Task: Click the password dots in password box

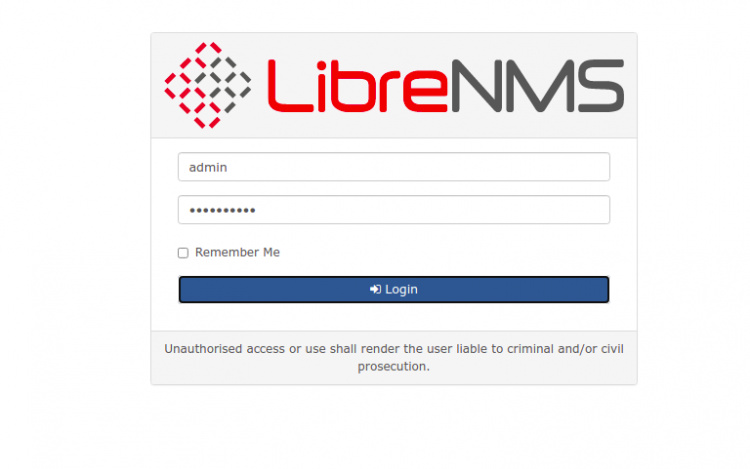Action: point(222,210)
